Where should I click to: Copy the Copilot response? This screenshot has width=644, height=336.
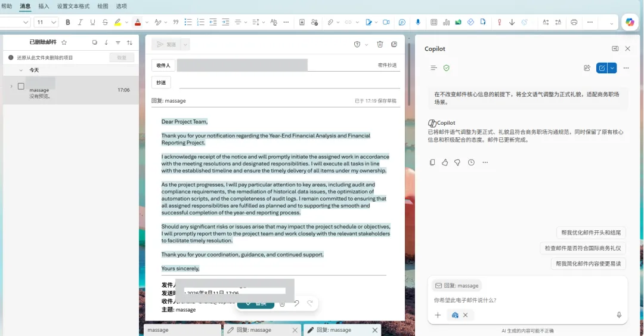tap(432, 162)
